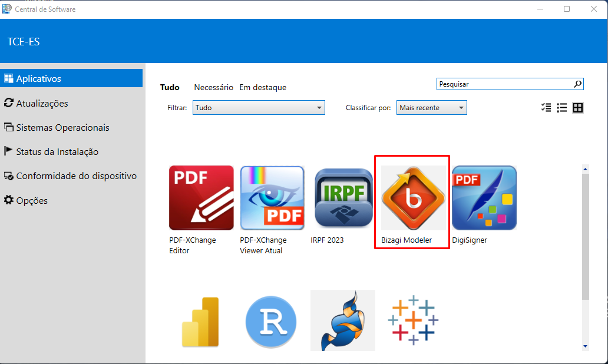
Task: Switch to list view icon
Action: tap(562, 107)
